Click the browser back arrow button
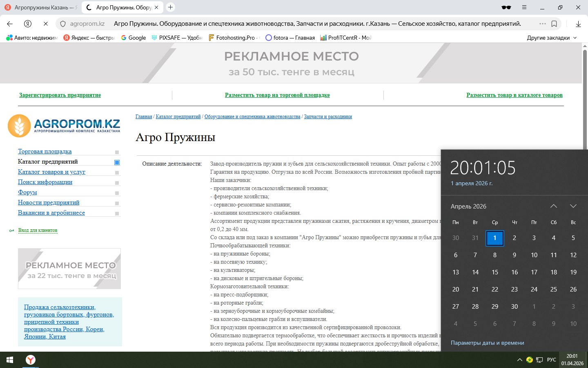The image size is (588, 368). (x=10, y=24)
